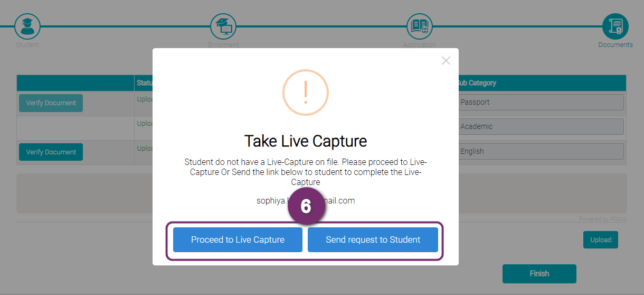The width and height of the screenshot is (644, 295).
Task: Close the Take Live Capture dialog
Action: click(x=446, y=60)
